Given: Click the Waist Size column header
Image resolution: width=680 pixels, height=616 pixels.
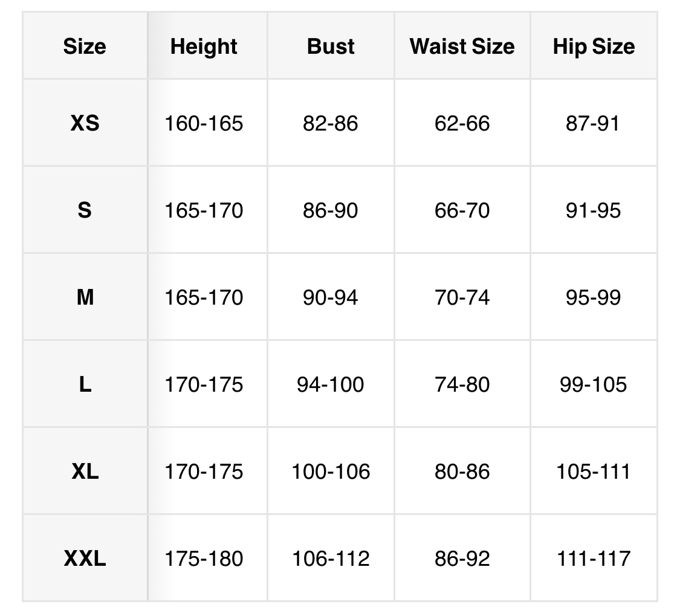Looking at the screenshot, I should tap(462, 47).
